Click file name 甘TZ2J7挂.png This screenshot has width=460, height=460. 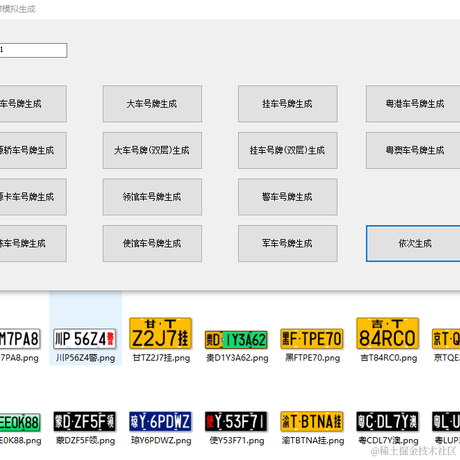click(x=161, y=358)
